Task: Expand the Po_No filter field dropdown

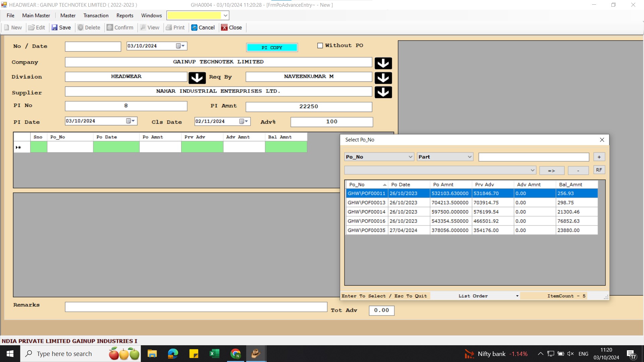Action: click(410, 157)
